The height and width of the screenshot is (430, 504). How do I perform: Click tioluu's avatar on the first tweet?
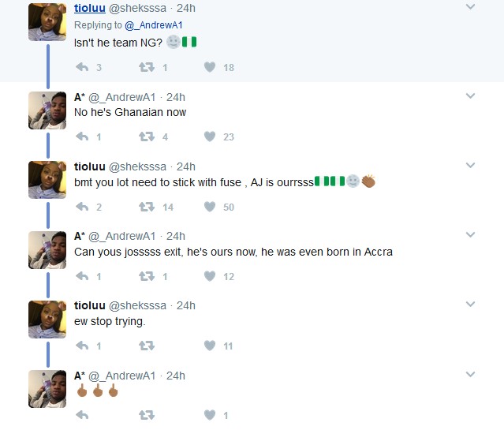tap(47, 22)
